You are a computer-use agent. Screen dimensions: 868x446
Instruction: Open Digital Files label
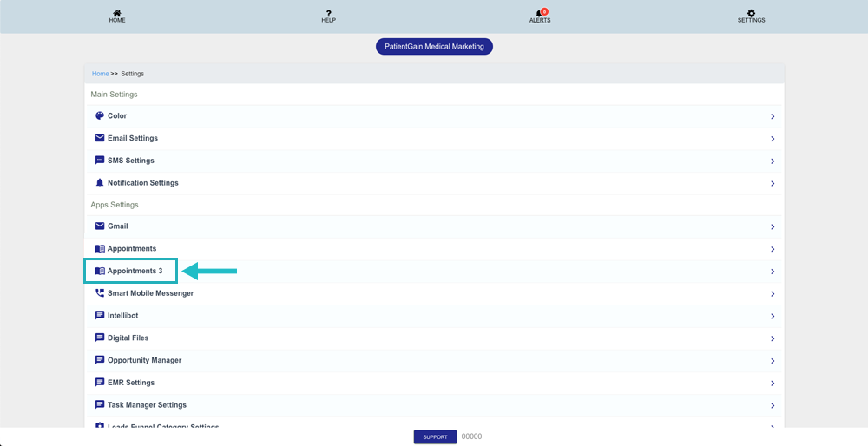point(128,338)
